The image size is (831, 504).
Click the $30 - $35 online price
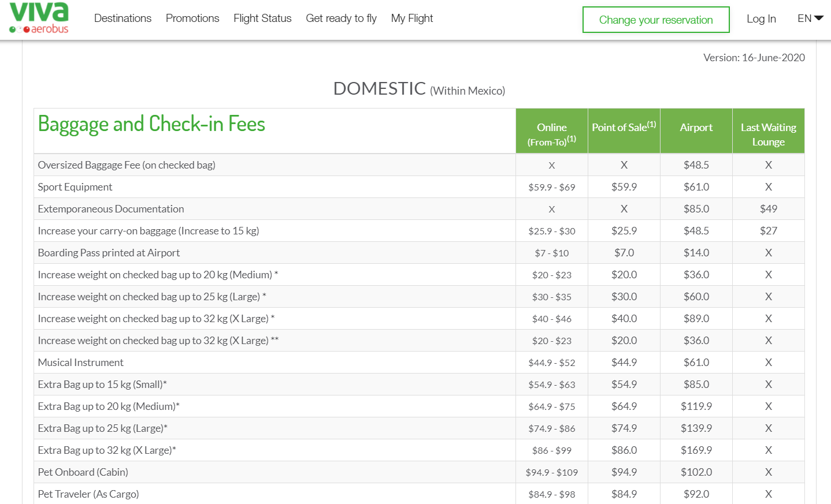click(552, 297)
